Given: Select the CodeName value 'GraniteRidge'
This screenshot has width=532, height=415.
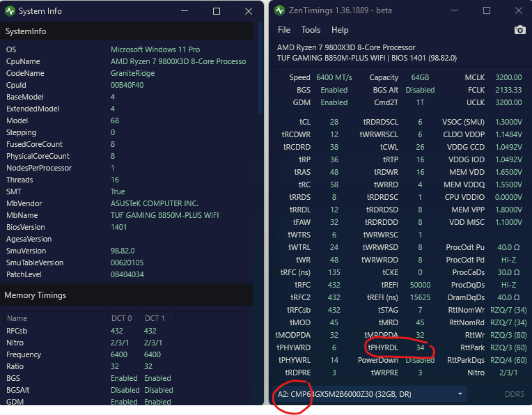Looking at the screenshot, I should [x=133, y=73].
